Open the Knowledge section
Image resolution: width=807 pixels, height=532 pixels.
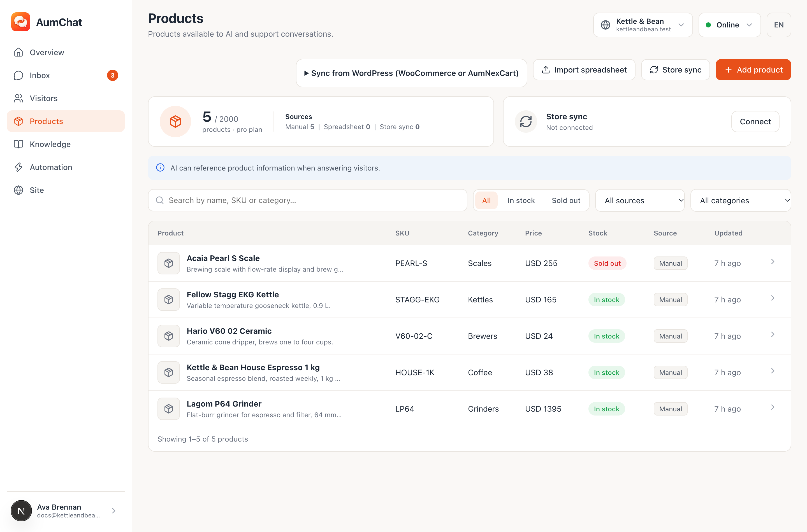pos(66,144)
